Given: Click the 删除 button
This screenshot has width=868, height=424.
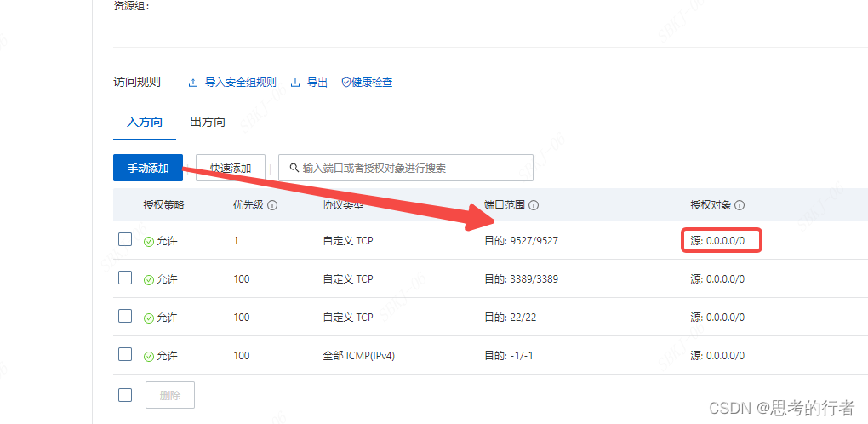Looking at the screenshot, I should pyautogui.click(x=170, y=395).
